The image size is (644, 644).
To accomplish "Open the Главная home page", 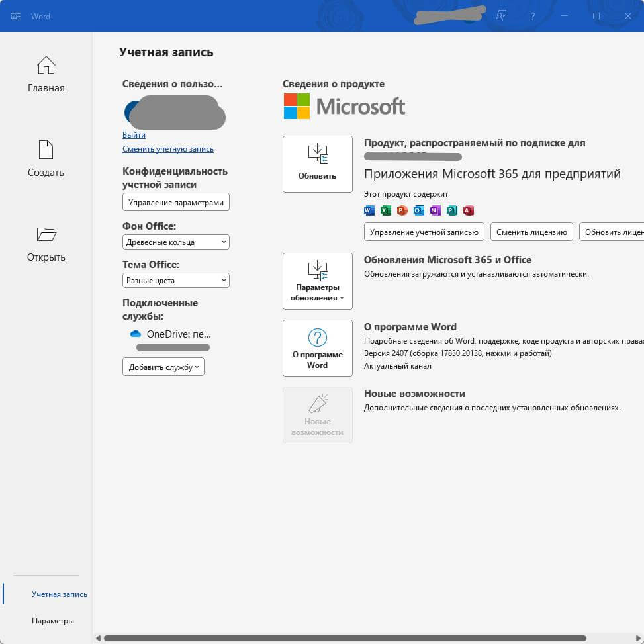I will click(x=46, y=74).
